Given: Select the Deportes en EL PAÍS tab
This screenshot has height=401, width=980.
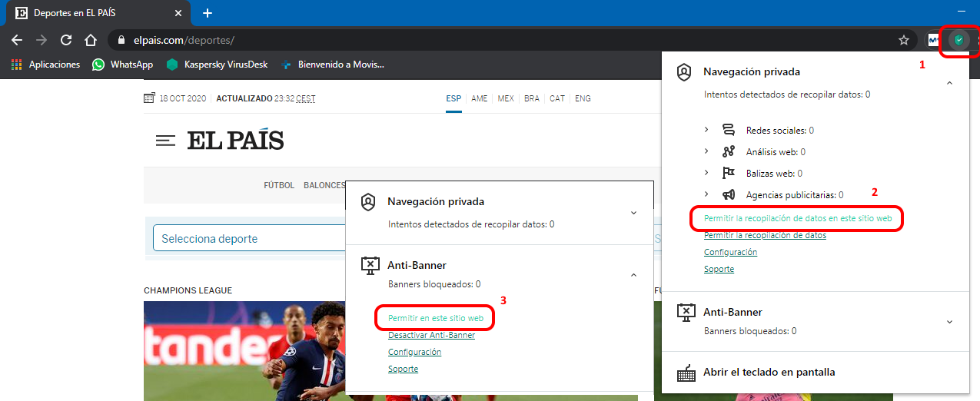Looking at the screenshot, I should [x=98, y=13].
